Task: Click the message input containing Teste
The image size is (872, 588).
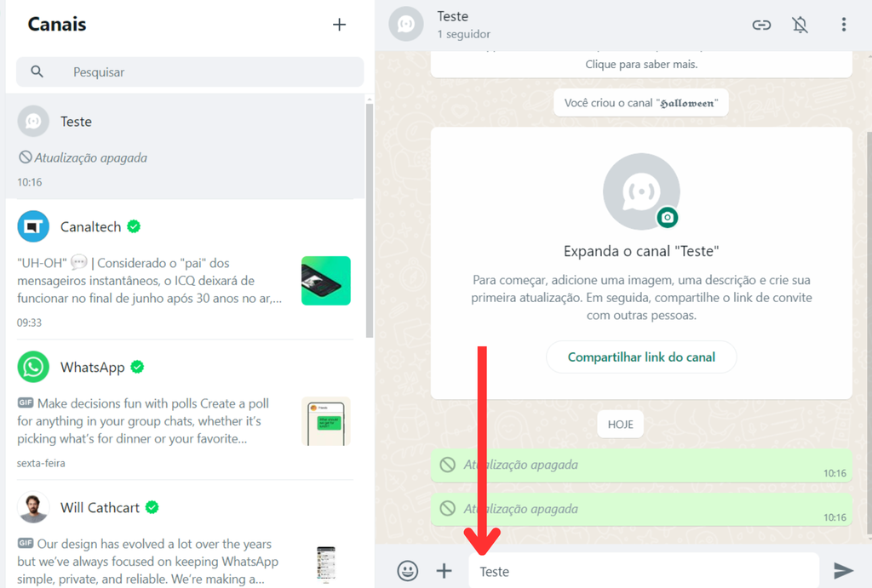Action: pos(644,571)
